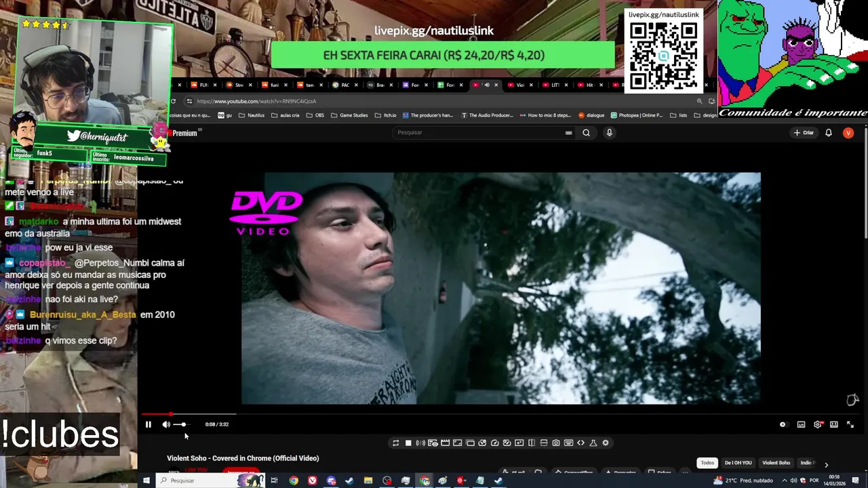This screenshot has width=868, height=488.
Task: Open the Game Studies bookmarks folder
Action: 349,115
